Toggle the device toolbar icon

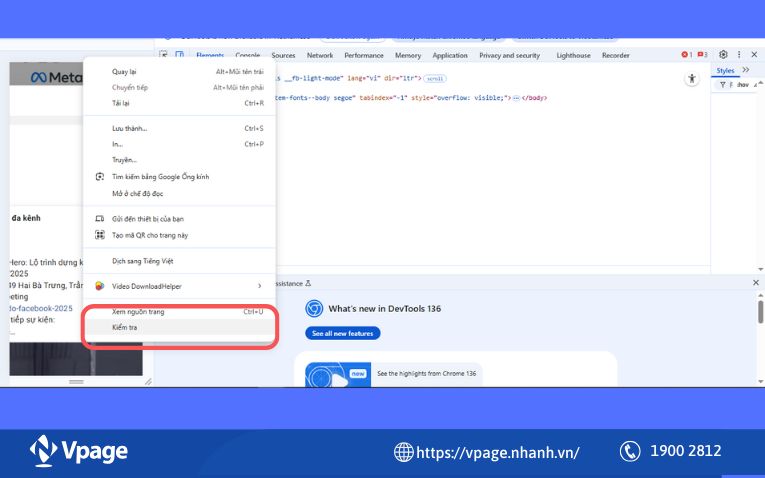[x=180, y=55]
